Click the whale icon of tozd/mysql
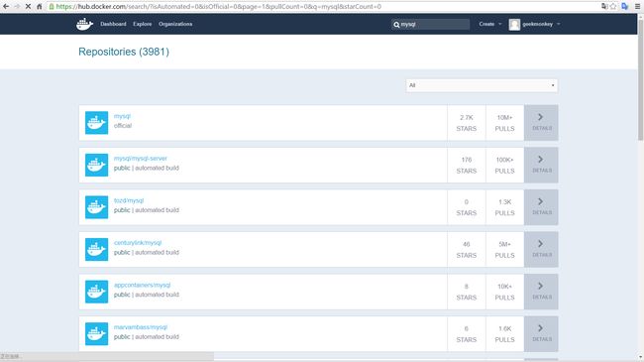 [96, 207]
